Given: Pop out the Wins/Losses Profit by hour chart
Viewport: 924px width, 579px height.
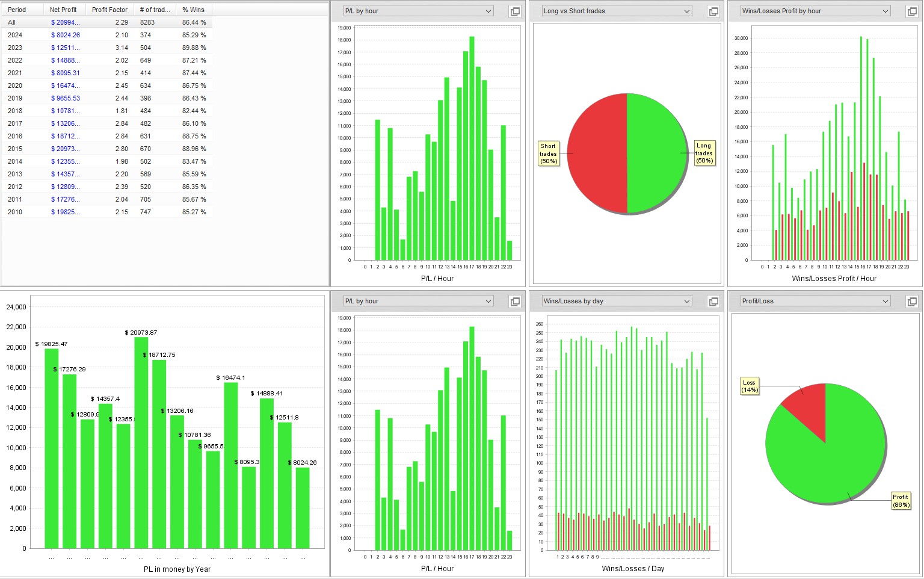Looking at the screenshot, I should (912, 11).
